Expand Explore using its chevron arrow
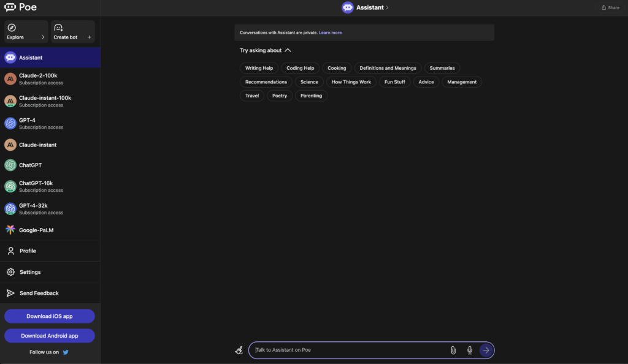The width and height of the screenshot is (628, 364). click(43, 37)
